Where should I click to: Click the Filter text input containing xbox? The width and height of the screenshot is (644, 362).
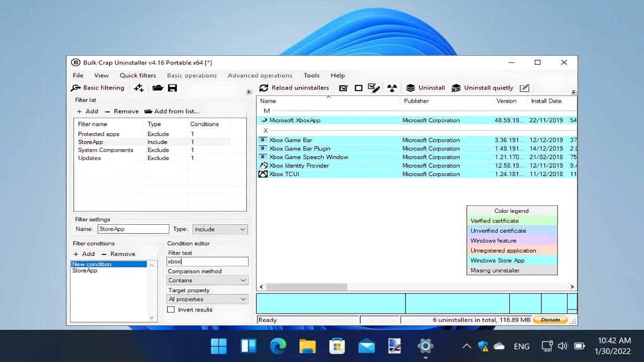click(207, 261)
